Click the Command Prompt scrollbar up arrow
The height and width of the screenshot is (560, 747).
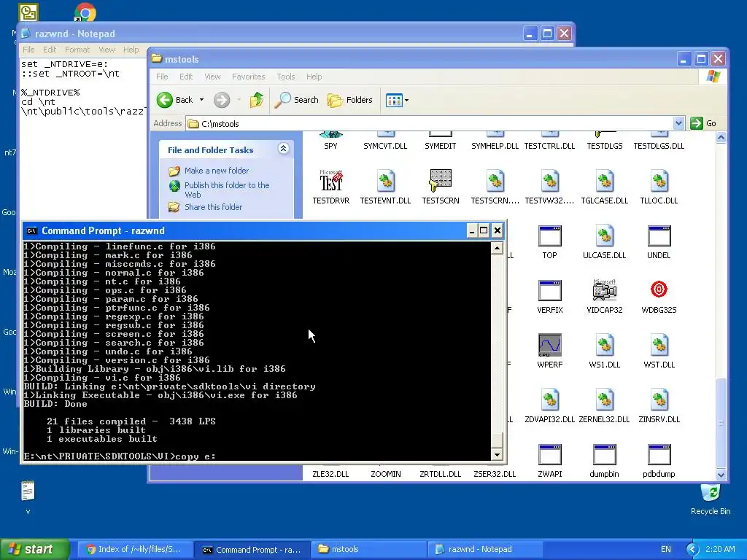497,248
